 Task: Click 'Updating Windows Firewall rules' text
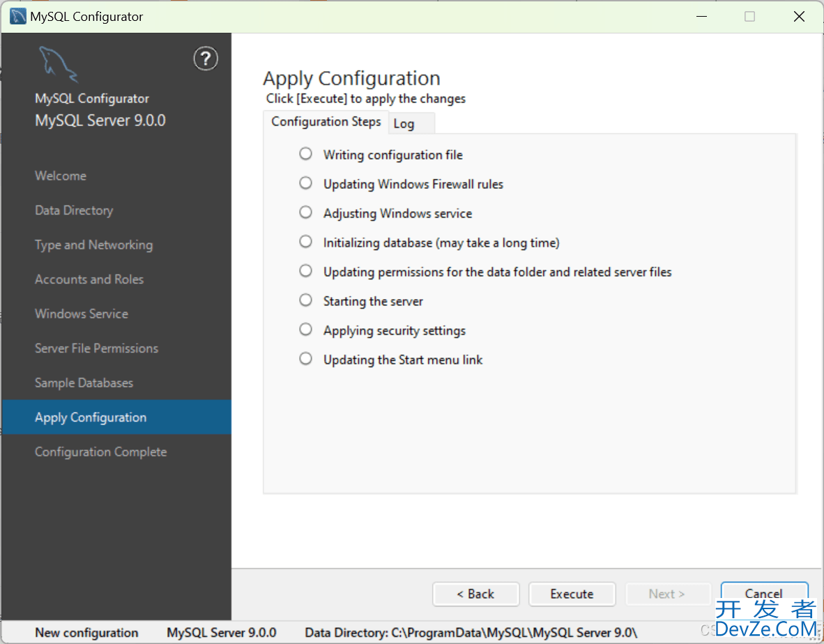[x=413, y=185]
